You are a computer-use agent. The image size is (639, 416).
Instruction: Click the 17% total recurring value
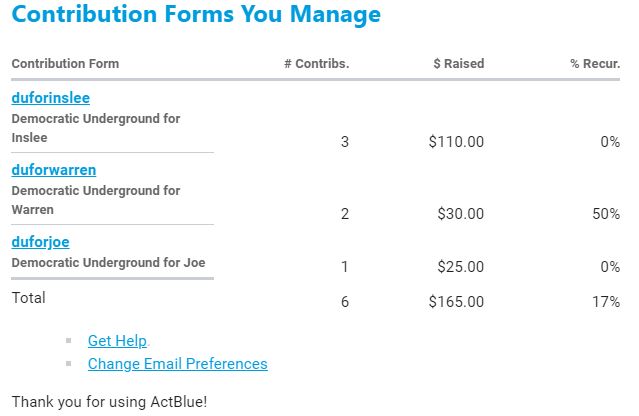coord(605,301)
